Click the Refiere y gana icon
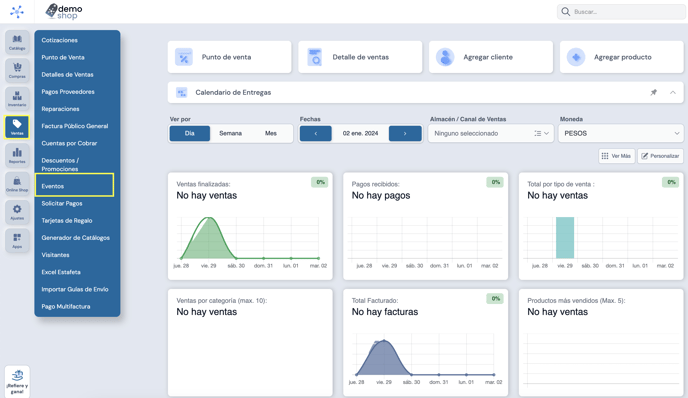Screen dimensions: 688x398 coord(17,381)
